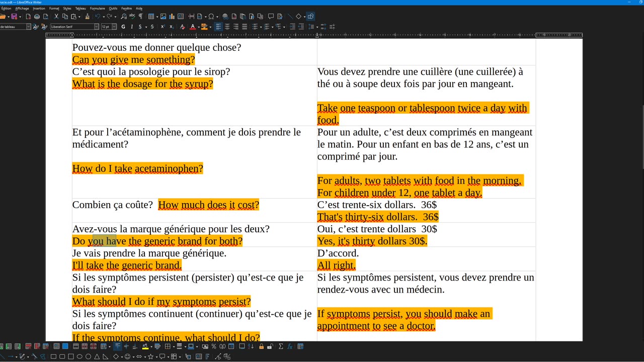644x362 pixels.
Task: Insert an image with the picture icon
Action: [163, 17]
